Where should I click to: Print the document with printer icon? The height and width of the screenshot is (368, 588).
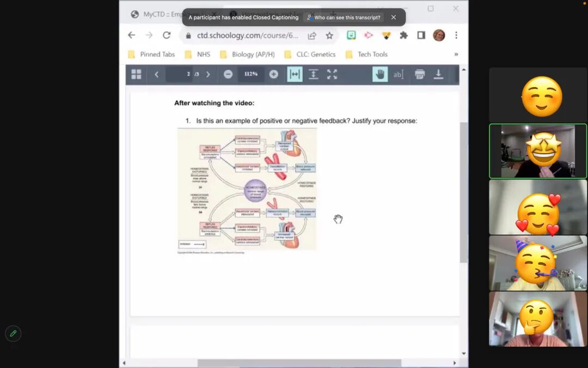[x=420, y=74]
